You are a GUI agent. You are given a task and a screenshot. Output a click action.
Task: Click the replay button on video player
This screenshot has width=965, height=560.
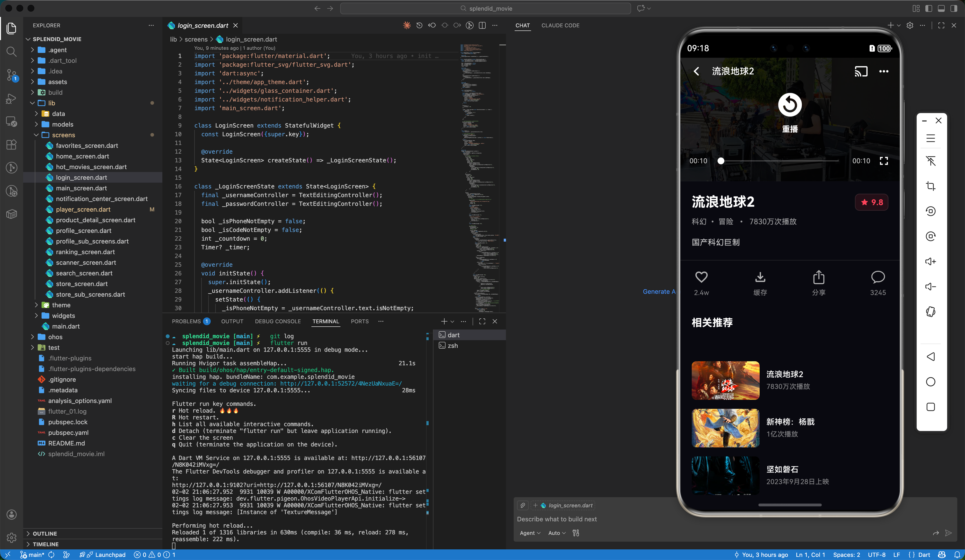(790, 105)
